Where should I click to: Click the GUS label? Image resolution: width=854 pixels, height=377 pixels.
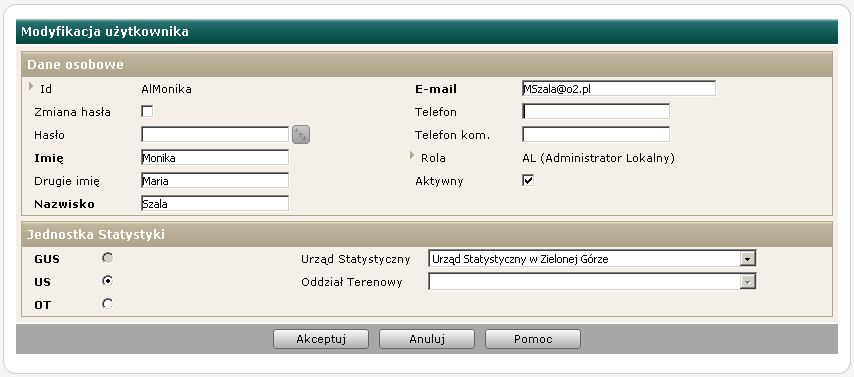(47, 259)
